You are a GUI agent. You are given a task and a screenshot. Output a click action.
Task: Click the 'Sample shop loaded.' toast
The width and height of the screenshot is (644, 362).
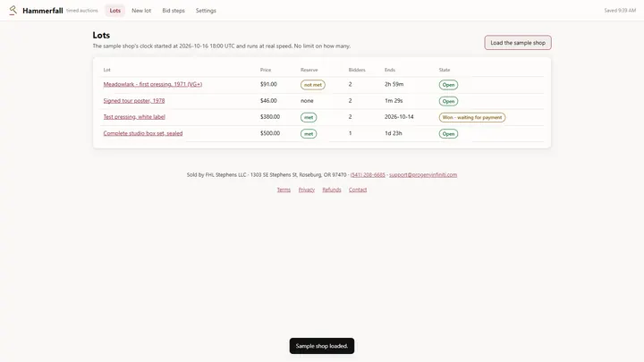pos(322,346)
